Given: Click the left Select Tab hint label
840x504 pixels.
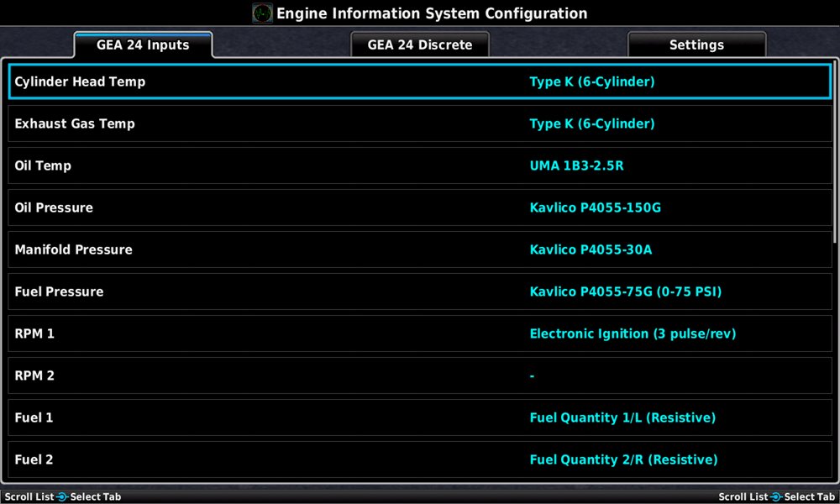Looking at the screenshot, I should 96,497.
